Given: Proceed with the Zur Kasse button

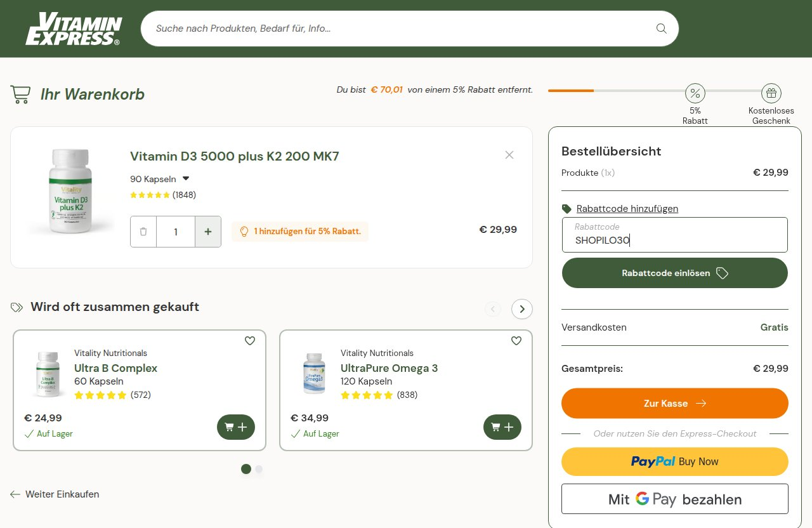Looking at the screenshot, I should (x=675, y=404).
